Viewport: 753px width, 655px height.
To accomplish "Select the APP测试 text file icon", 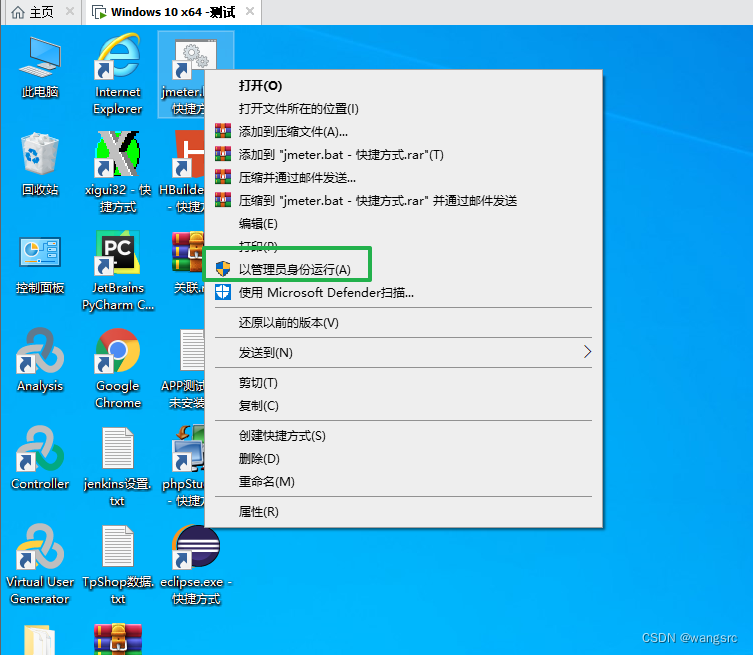I will click(192, 351).
